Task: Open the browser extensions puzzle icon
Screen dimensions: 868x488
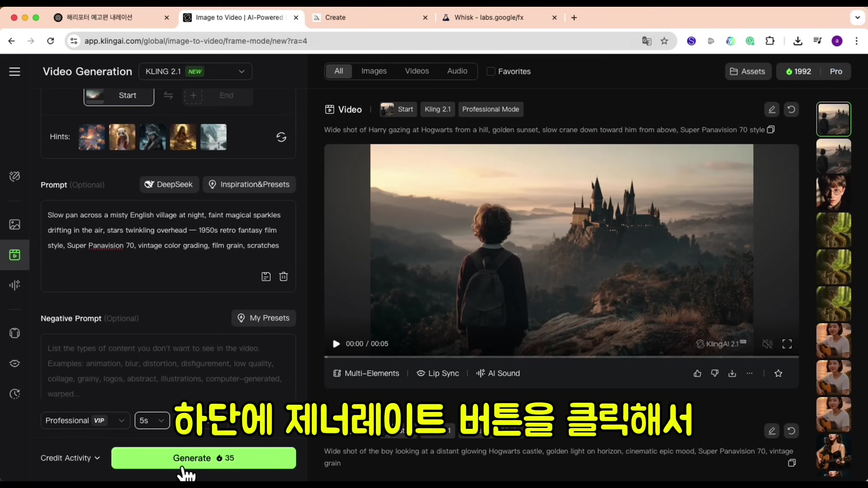Action: coord(770,41)
